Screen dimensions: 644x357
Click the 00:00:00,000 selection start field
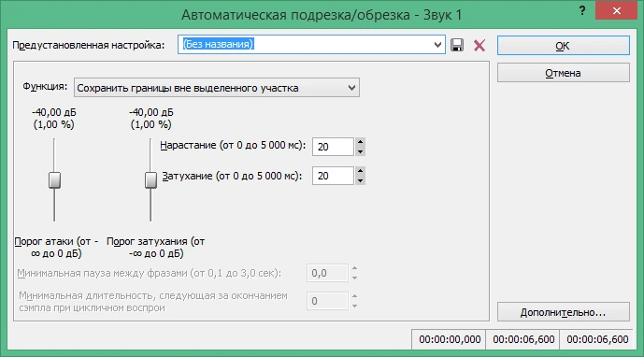pos(450,339)
